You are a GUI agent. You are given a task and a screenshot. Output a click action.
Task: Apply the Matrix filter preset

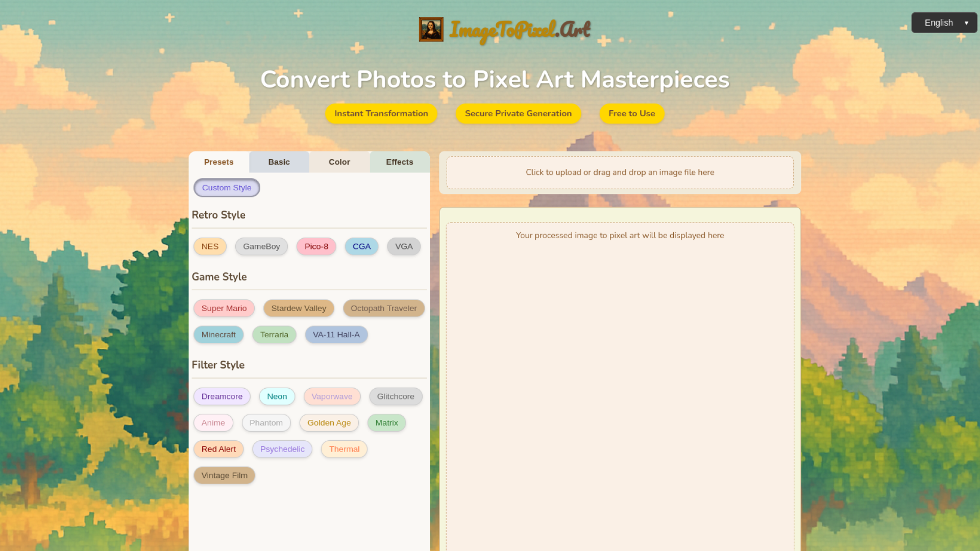click(386, 423)
